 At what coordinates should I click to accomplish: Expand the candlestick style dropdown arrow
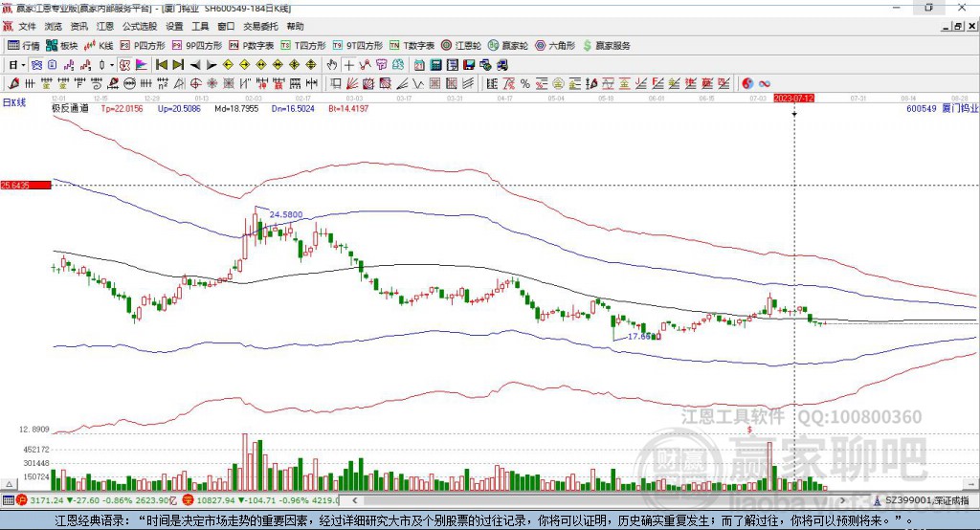(x=112, y=65)
